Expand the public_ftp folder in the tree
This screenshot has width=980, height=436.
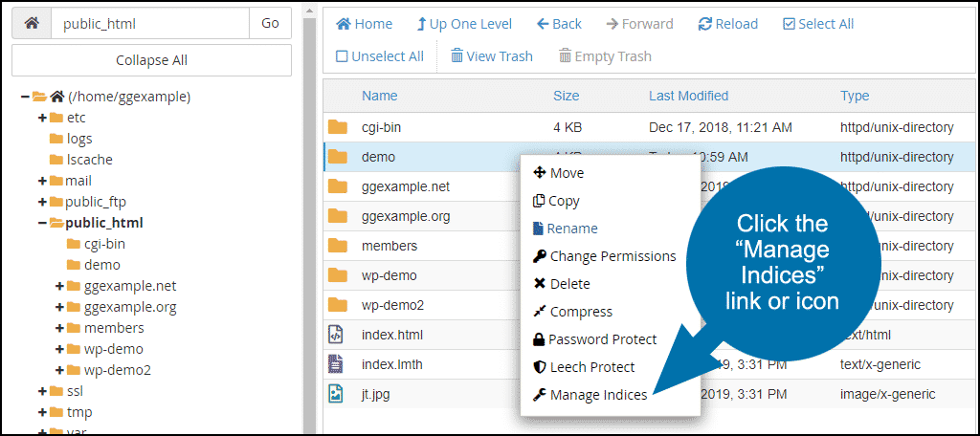coord(42,202)
